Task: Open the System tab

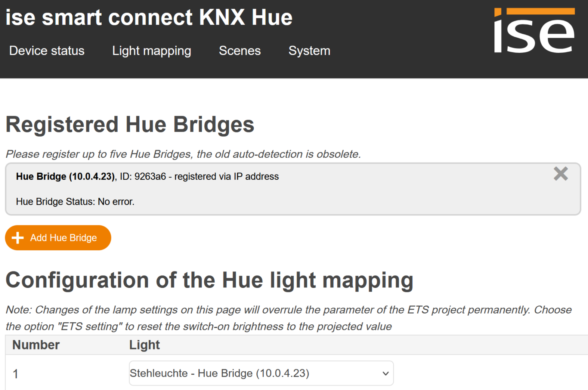Action: tap(309, 51)
